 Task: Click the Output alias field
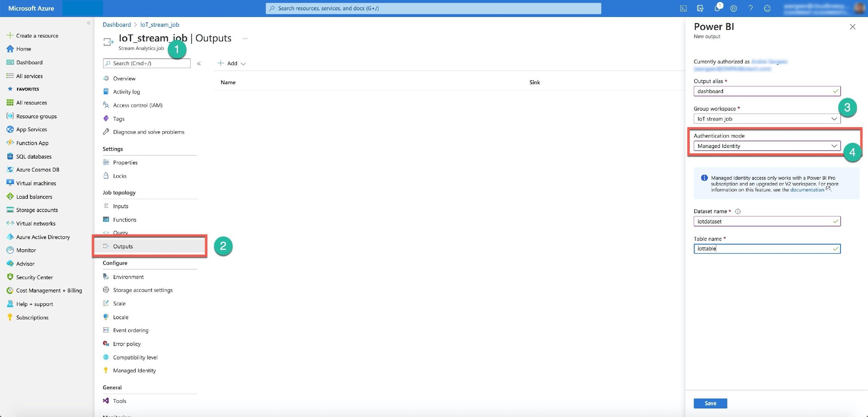pos(767,91)
